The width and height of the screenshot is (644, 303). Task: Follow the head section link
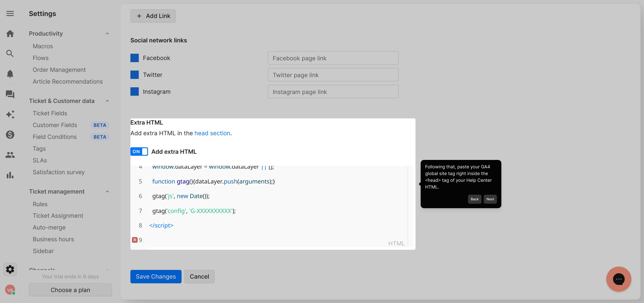(x=212, y=133)
